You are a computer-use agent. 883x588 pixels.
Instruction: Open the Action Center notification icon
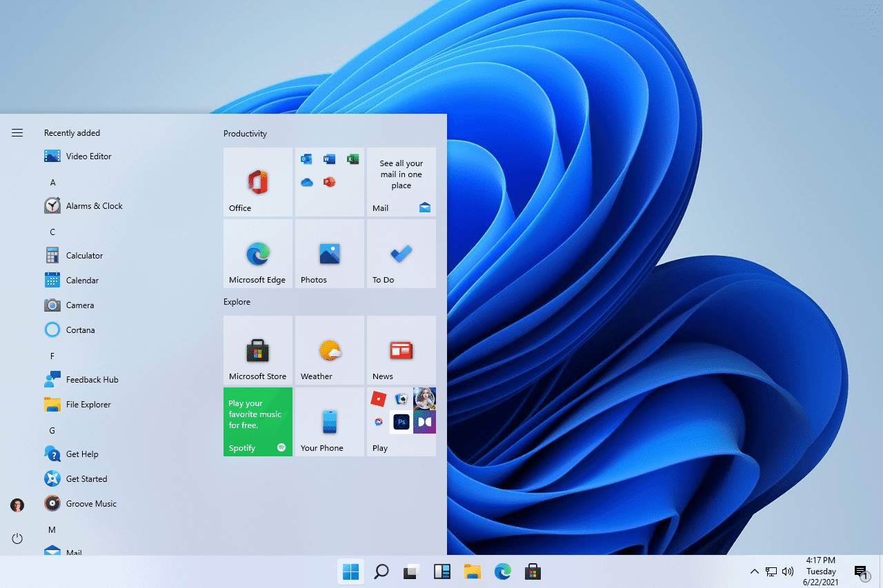pyautogui.click(x=861, y=571)
